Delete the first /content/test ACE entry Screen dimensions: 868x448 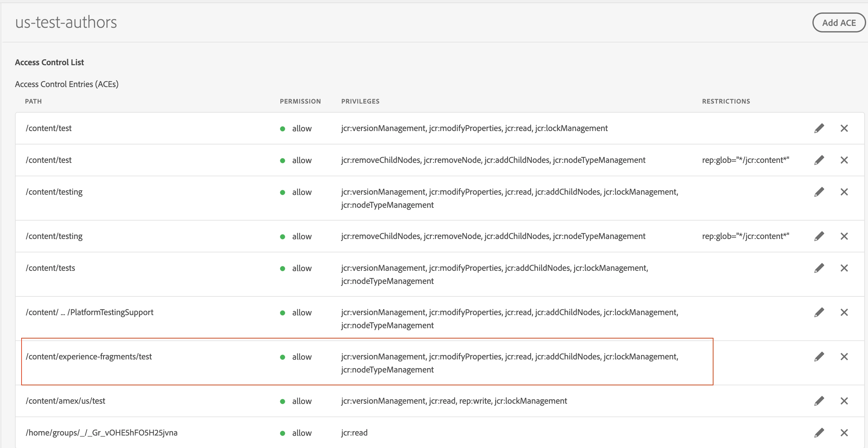click(x=844, y=128)
